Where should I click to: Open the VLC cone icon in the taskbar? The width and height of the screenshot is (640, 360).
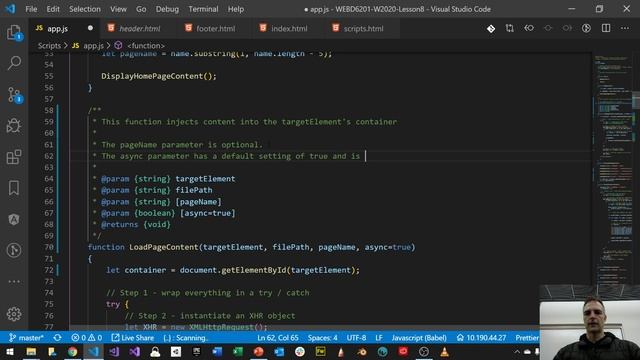click(444, 351)
